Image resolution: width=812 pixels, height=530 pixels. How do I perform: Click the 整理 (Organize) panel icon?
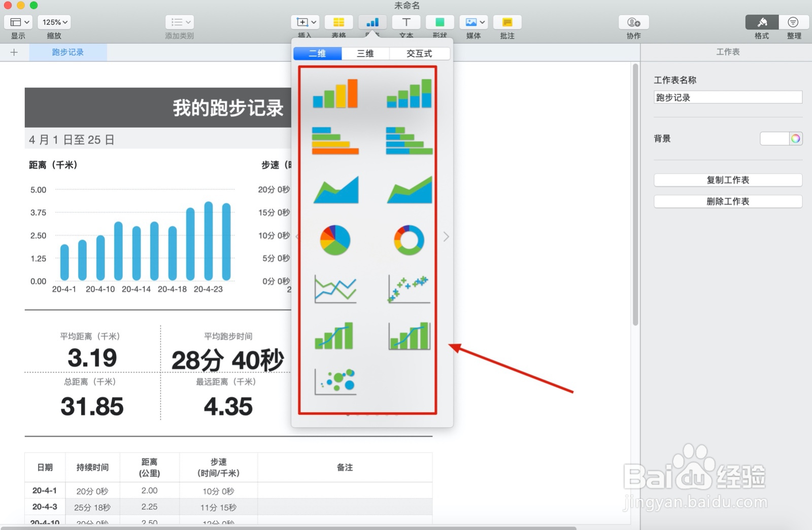[793, 22]
